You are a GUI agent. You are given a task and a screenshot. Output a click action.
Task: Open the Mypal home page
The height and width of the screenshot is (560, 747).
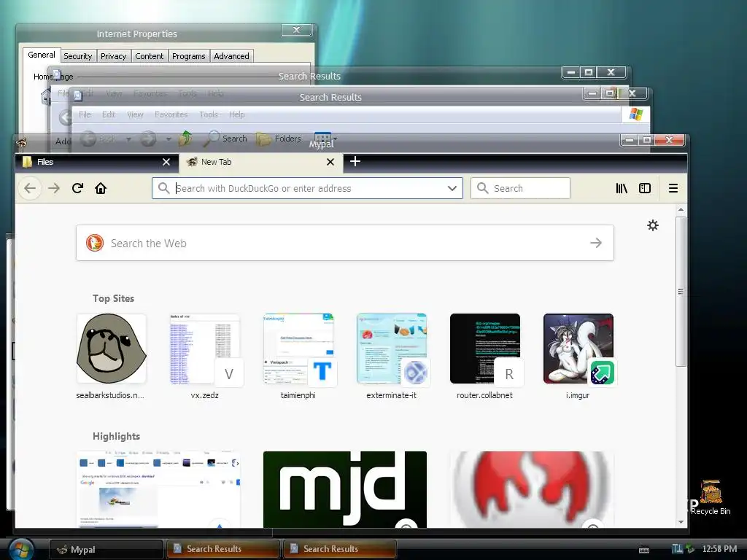pos(101,188)
